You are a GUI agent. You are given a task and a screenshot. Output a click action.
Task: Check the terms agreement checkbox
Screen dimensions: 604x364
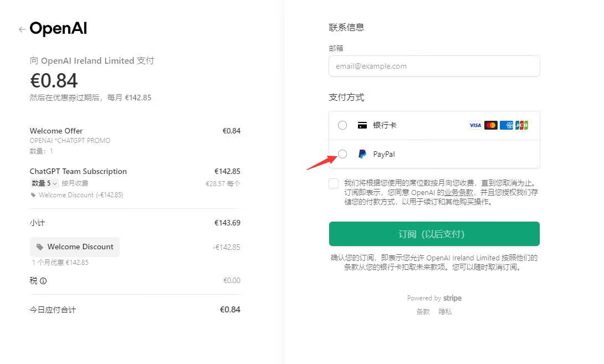pos(334,183)
